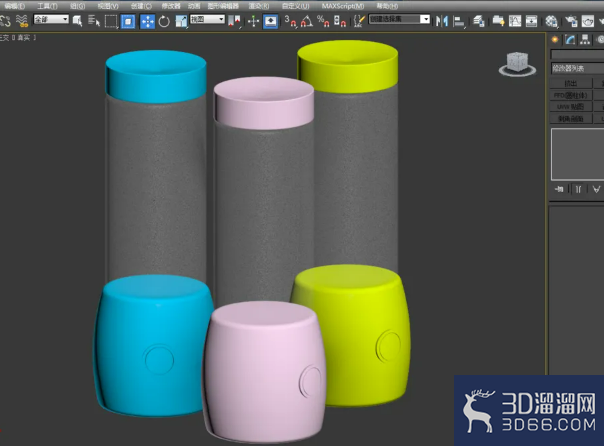604x446 pixels.
Task: Open the Select by Name list
Action: 94,21
